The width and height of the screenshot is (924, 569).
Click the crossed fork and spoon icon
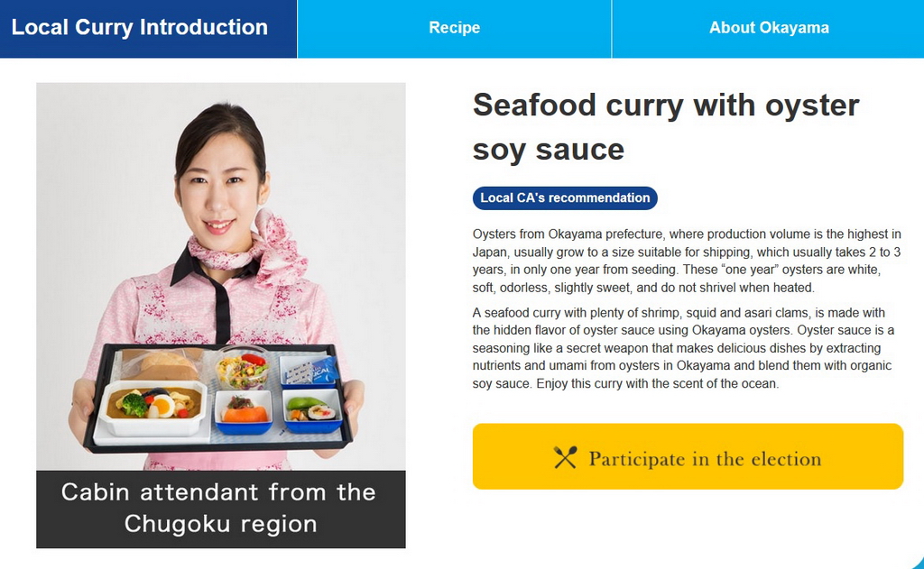565,458
